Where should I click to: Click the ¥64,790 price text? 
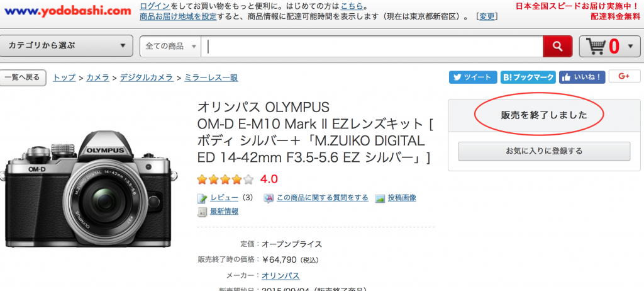coord(280,260)
